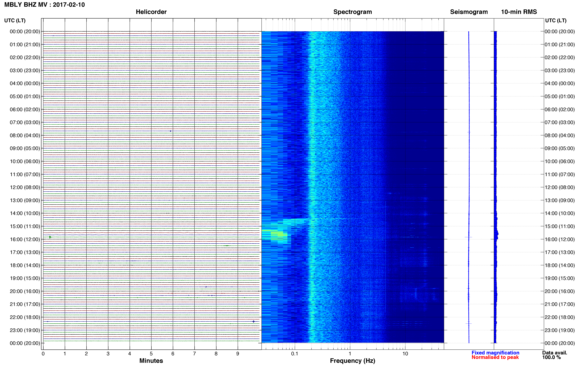Image resolution: width=588 pixels, height=368 pixels.
Task: Click RMS-side time label 15:00 (11:00)
Action: (x=560, y=226)
